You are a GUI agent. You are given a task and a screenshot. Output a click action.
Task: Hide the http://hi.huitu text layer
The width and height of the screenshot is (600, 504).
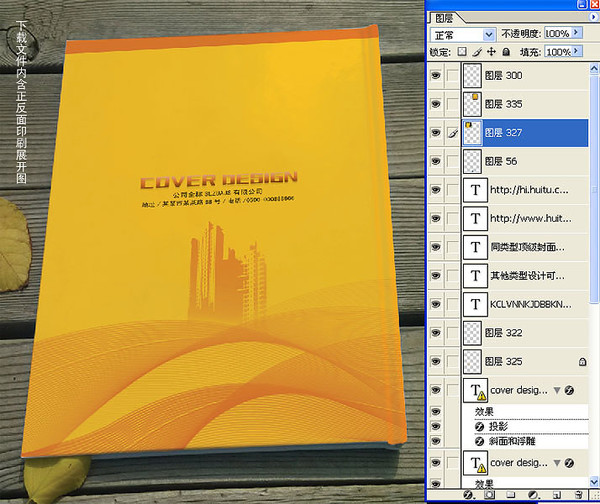[x=435, y=190]
